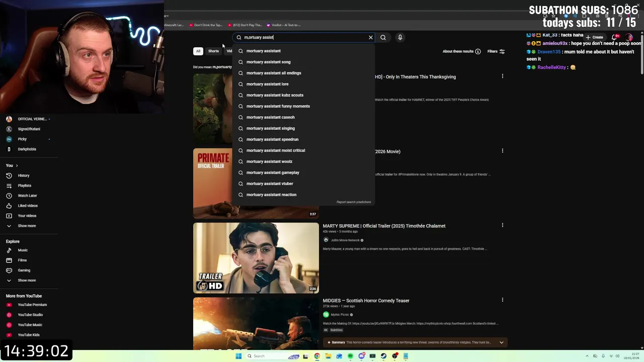644x362 pixels.
Task: Open the JoBlo Movie Network channel
Action: click(345, 240)
